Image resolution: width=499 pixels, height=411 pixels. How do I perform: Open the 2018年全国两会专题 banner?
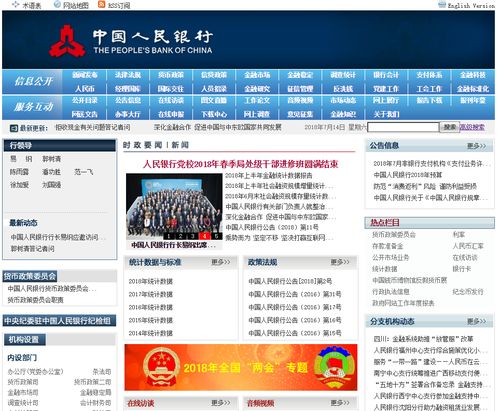(241, 367)
